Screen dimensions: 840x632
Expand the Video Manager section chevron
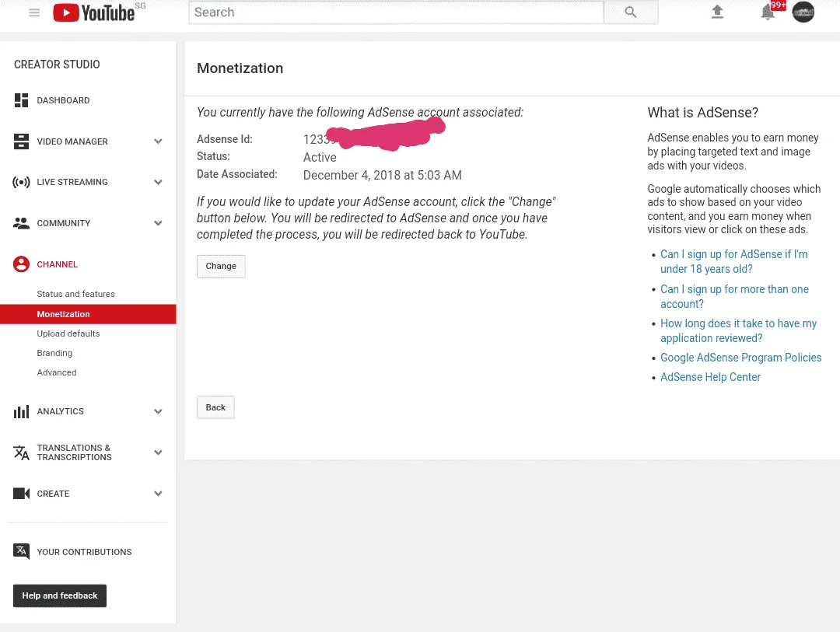tap(158, 141)
